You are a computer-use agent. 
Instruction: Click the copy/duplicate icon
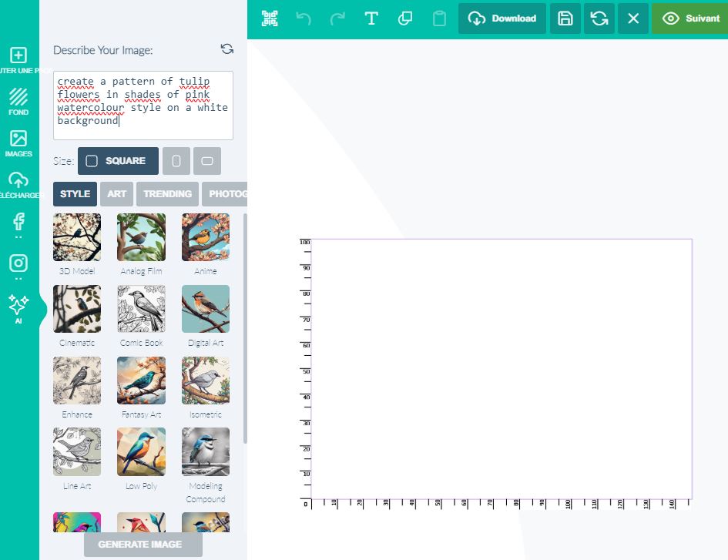pos(405,18)
